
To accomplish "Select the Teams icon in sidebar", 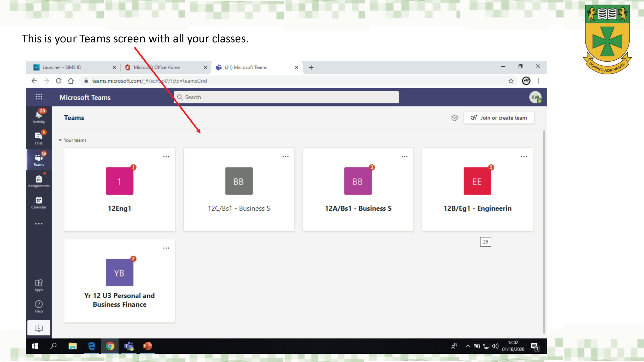I will point(39,159).
